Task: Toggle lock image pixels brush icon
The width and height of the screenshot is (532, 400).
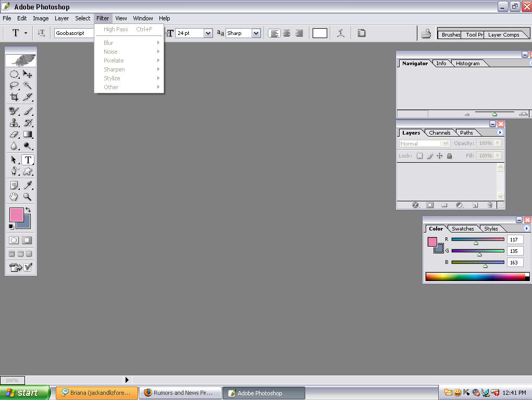Action: [429, 156]
